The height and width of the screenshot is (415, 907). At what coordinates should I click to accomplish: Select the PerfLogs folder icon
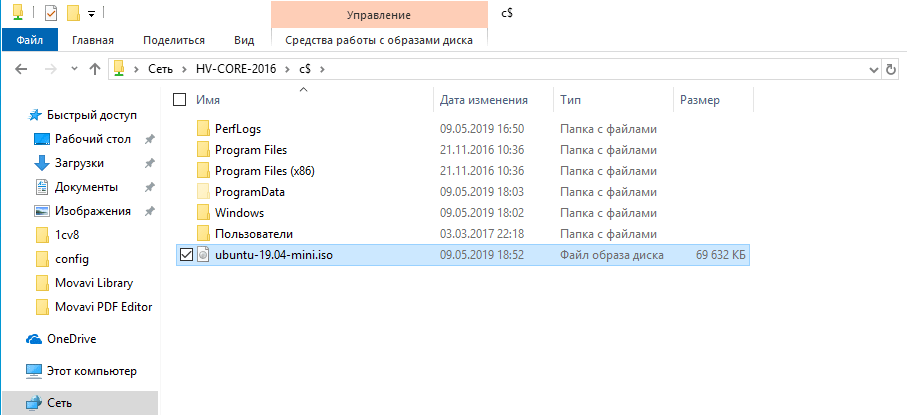pyautogui.click(x=202, y=128)
